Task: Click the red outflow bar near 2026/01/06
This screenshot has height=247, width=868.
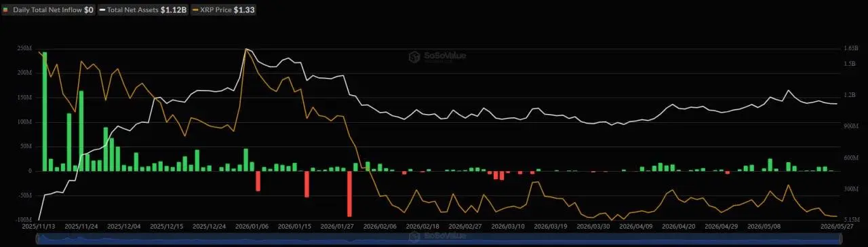Action: [258, 180]
